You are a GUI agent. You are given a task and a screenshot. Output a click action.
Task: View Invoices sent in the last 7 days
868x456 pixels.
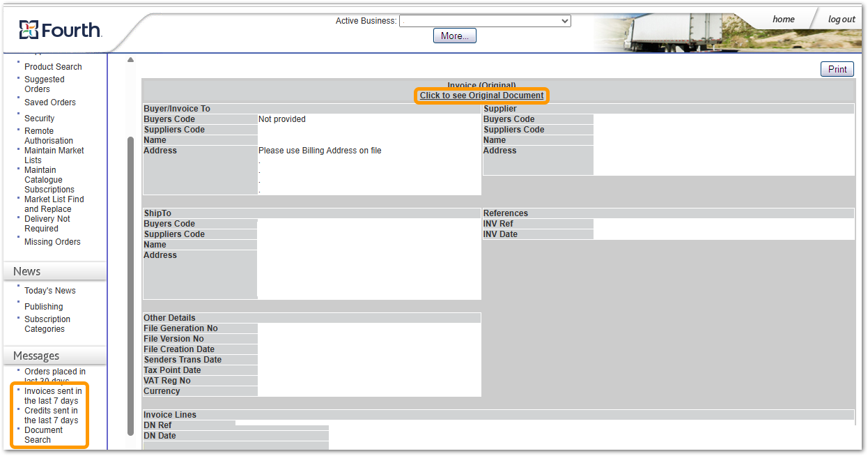(x=53, y=396)
